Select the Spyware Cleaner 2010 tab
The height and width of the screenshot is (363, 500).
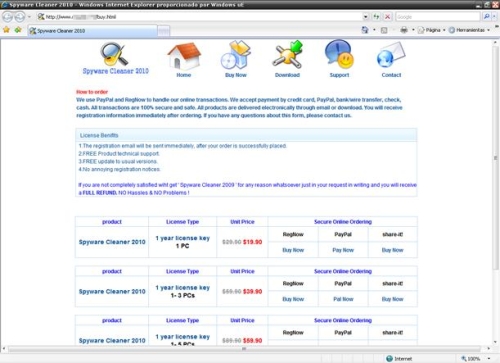(92, 31)
